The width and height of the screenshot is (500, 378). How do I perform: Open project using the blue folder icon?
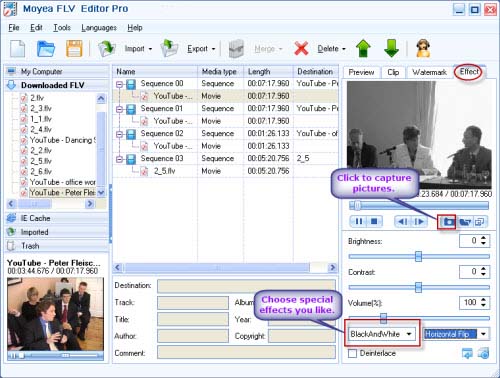[x=46, y=49]
